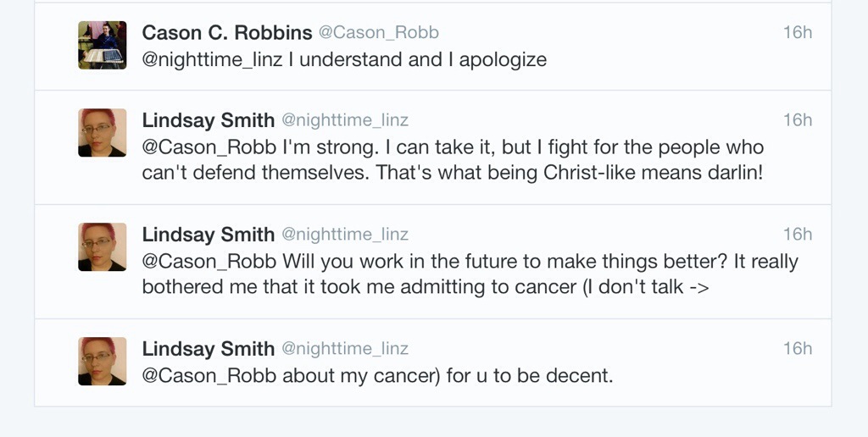This screenshot has height=437, width=868.
Task: Open the Cason C. Robbins display name
Action: tap(225, 33)
